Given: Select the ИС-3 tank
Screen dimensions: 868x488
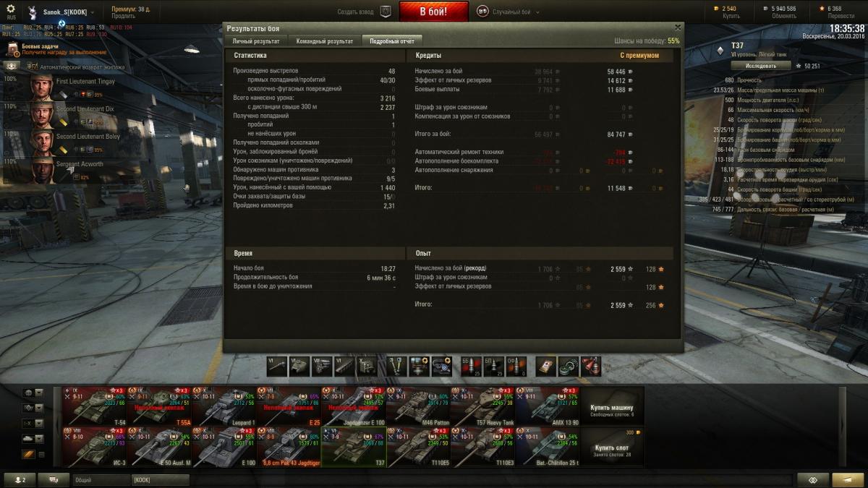Looking at the screenshot, I should click(94, 447).
